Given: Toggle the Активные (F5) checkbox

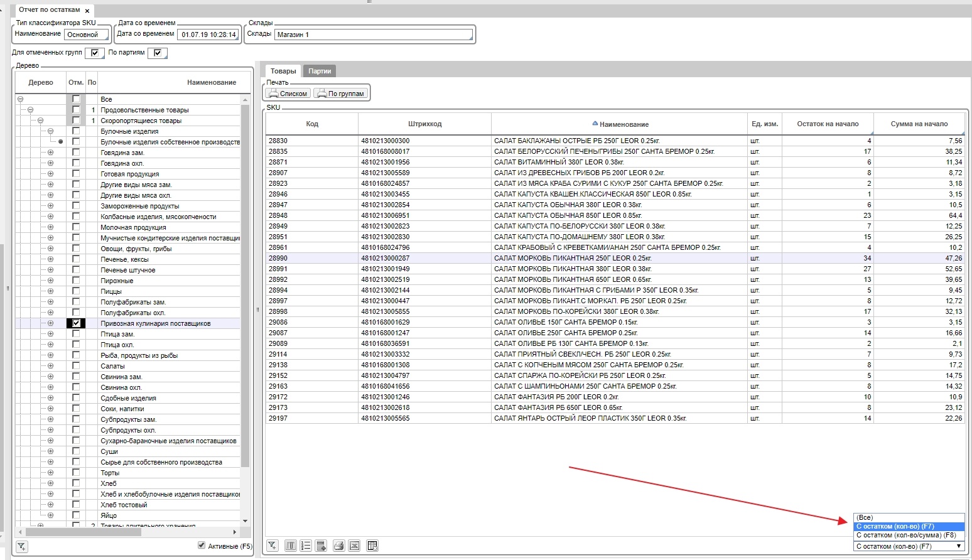Looking at the screenshot, I should tap(202, 546).
